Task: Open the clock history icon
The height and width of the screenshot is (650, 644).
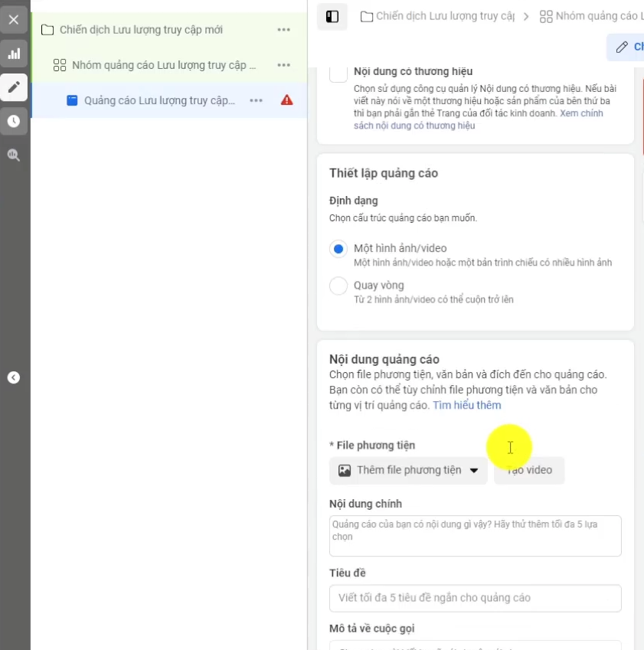Action: click(14, 121)
